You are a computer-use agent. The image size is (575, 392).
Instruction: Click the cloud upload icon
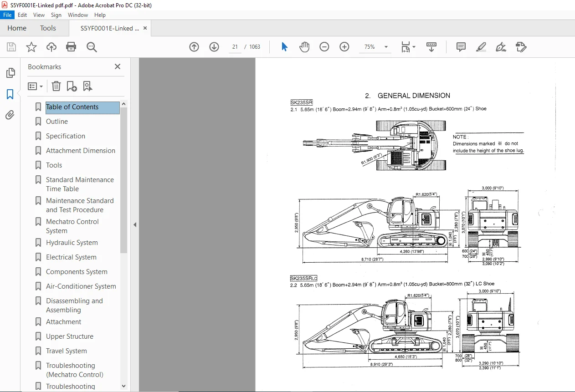pyautogui.click(x=51, y=47)
